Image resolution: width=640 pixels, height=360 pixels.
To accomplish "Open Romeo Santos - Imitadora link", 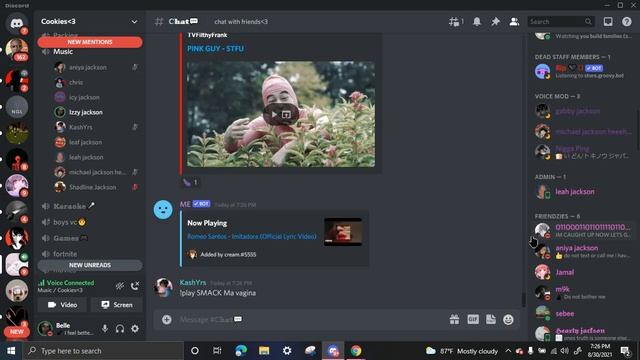I will pos(251,236).
